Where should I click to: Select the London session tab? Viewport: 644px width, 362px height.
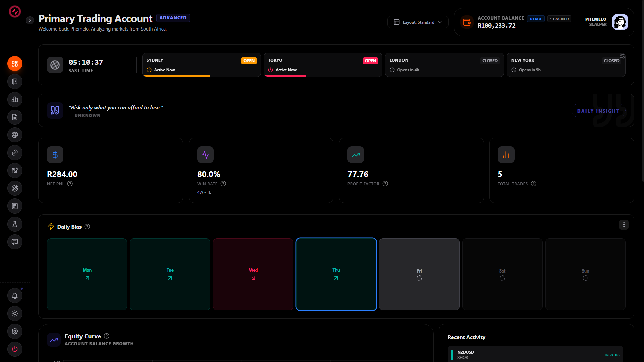444,65
